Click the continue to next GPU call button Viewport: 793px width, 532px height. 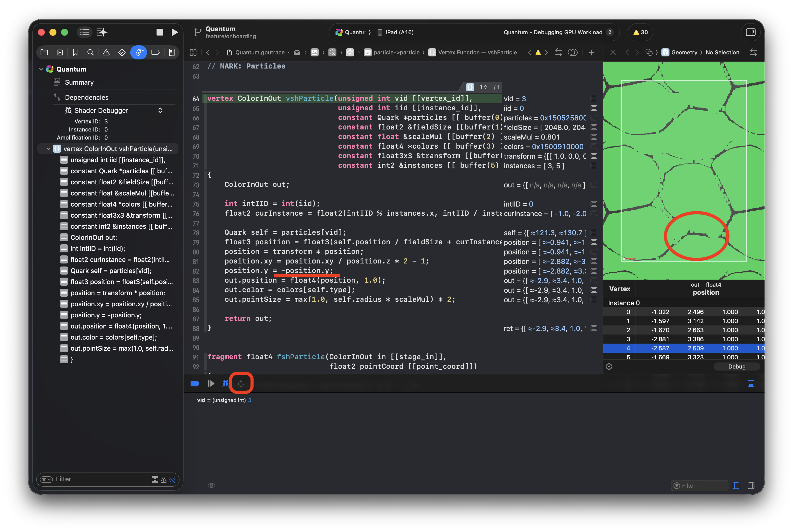(211, 383)
